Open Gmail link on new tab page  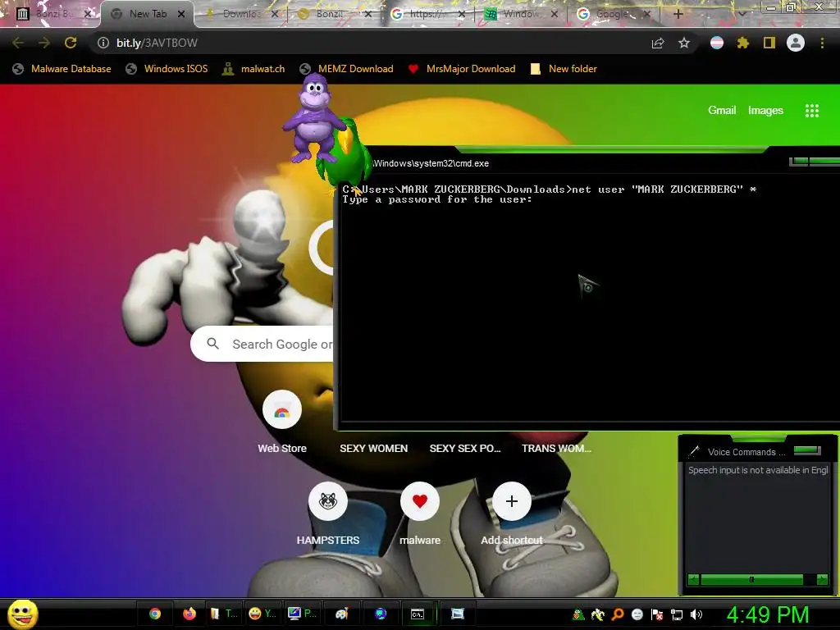(x=722, y=111)
